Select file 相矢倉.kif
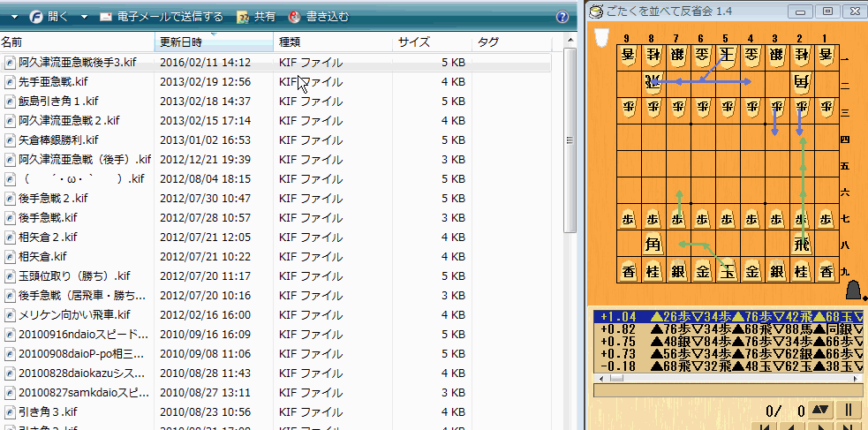868x430 pixels. click(42, 257)
